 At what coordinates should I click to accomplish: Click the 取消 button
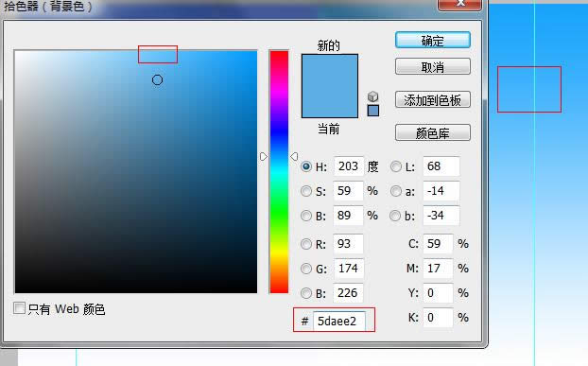pos(433,67)
